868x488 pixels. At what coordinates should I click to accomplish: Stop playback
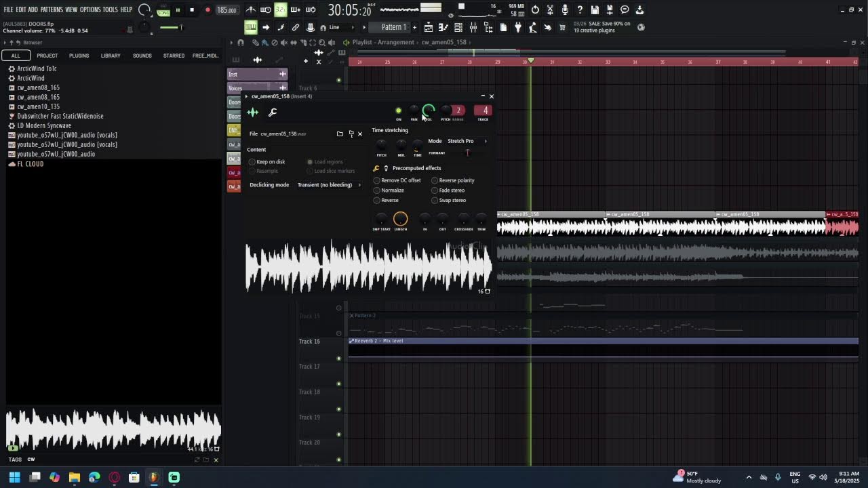[x=192, y=10]
